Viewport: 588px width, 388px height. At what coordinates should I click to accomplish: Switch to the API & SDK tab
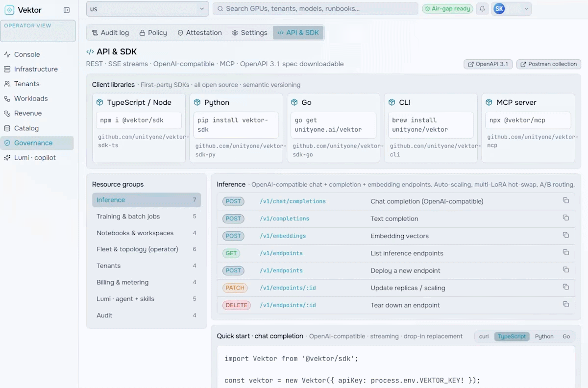(298, 33)
